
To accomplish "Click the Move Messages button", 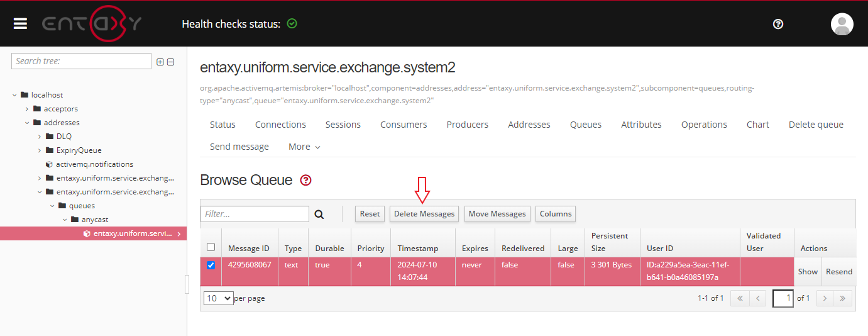I will (x=497, y=214).
